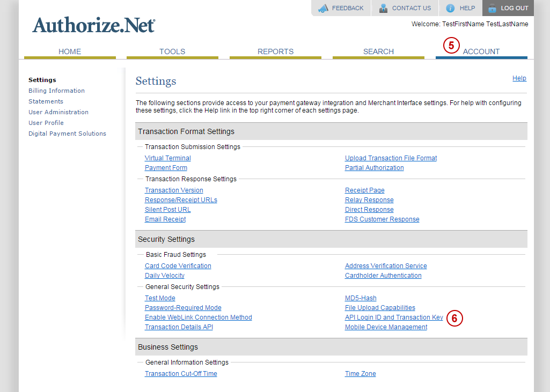550x392 pixels.
Task: Select Settings in the sidebar
Action: (42, 80)
